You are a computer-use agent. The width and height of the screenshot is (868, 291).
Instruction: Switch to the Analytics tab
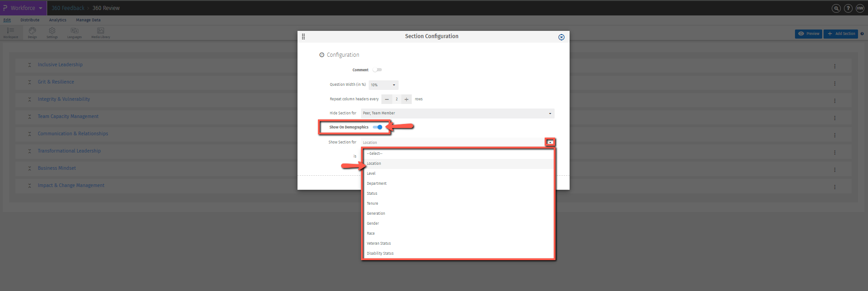[58, 20]
